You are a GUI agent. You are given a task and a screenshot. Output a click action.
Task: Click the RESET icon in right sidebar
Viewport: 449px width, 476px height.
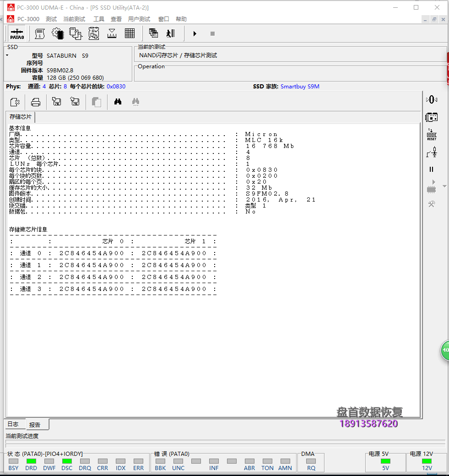point(432,135)
